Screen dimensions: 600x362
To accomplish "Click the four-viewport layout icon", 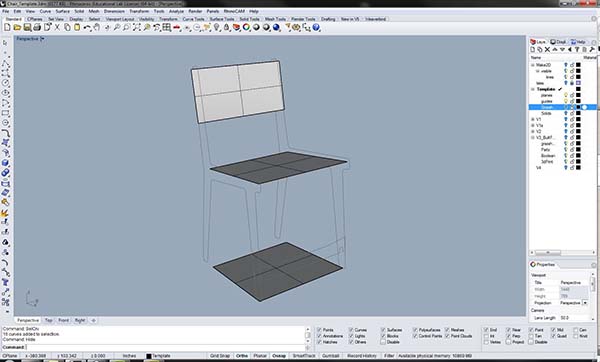I will 166,28.
